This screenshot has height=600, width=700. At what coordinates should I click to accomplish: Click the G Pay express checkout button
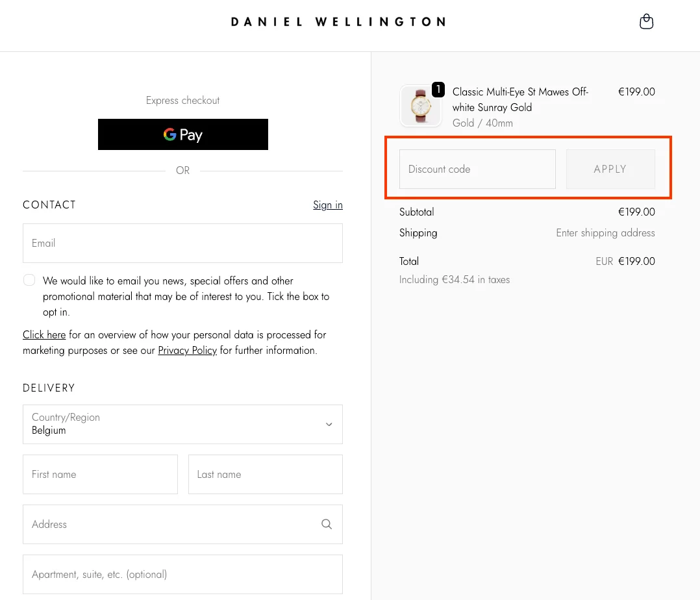182,134
